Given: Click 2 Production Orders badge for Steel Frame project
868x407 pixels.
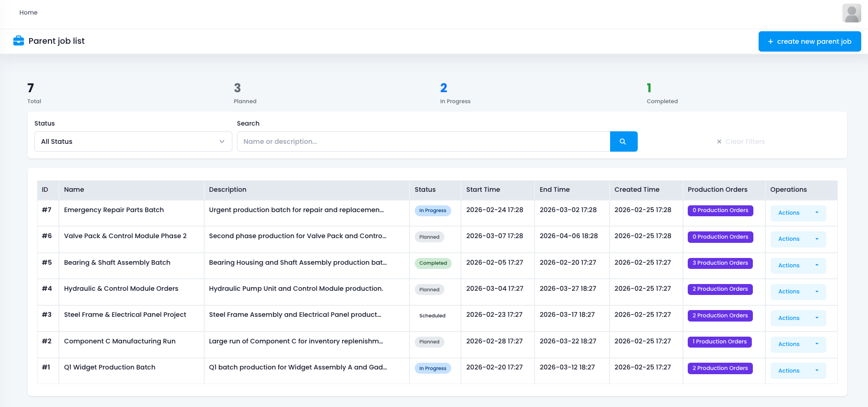Looking at the screenshot, I should 720,316.
